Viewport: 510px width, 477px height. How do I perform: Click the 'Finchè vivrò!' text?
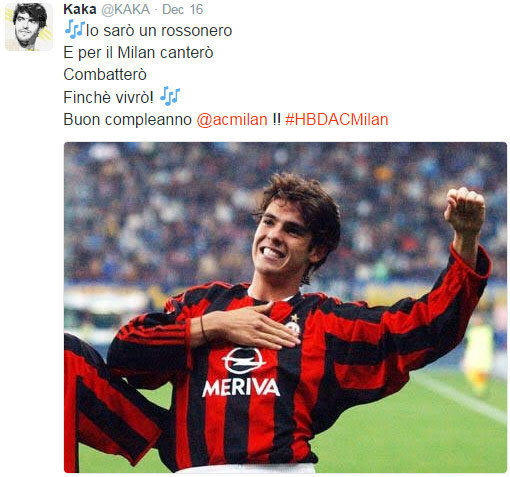click(109, 97)
